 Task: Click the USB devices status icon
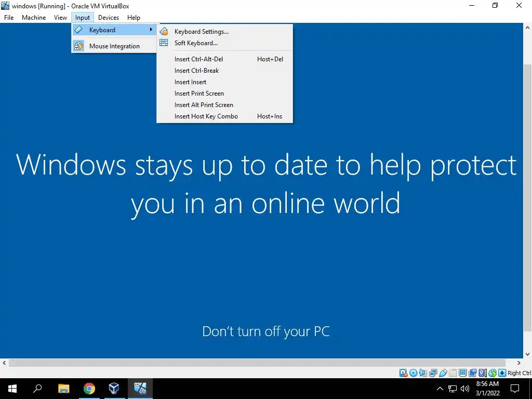click(443, 373)
